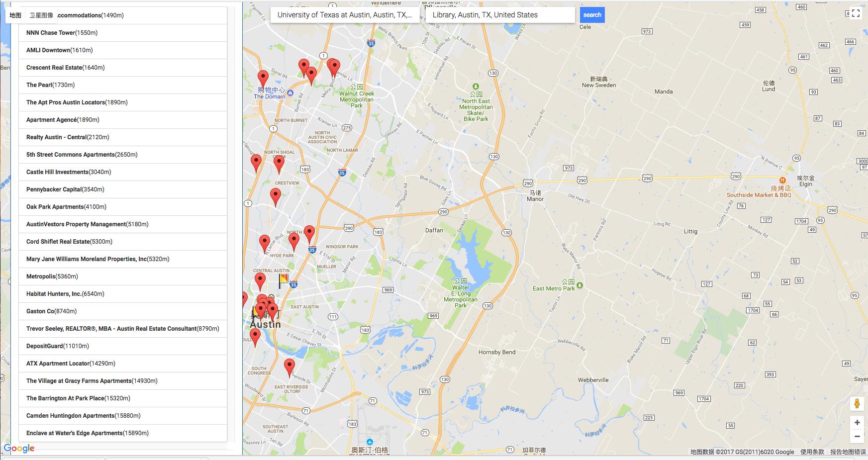Image resolution: width=868 pixels, height=460 pixels.
Task: Select Apartment Agencé result
Action: (123, 120)
